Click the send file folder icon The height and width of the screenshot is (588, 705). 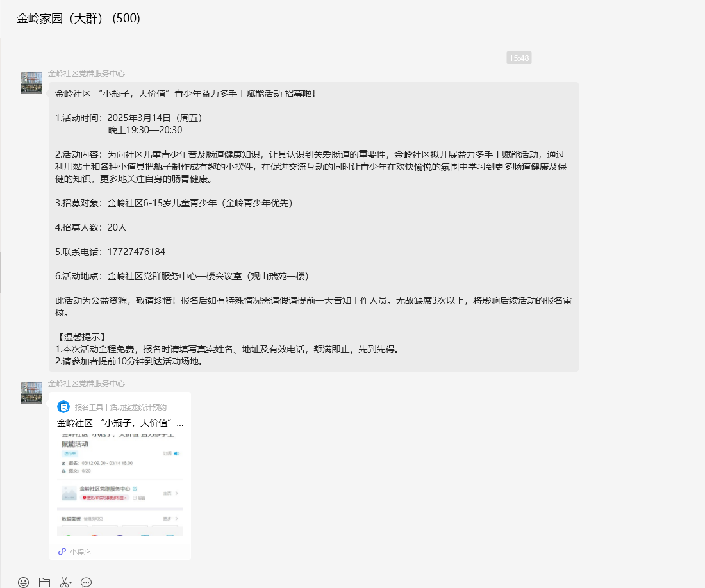pyautogui.click(x=44, y=582)
